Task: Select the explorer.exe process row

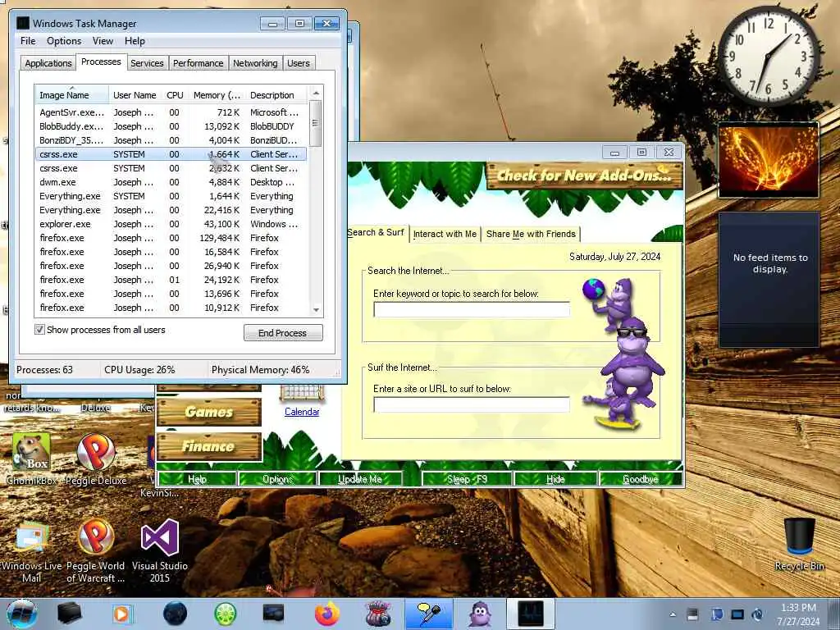Action: pos(171,224)
